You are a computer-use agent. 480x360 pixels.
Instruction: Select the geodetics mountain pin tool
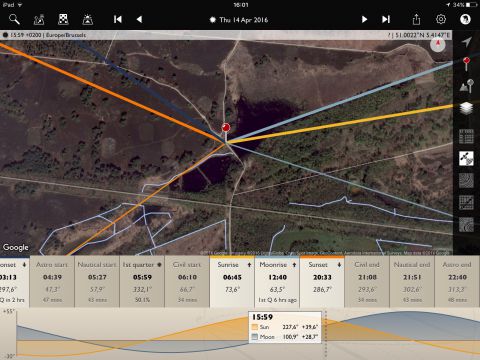tap(467, 86)
